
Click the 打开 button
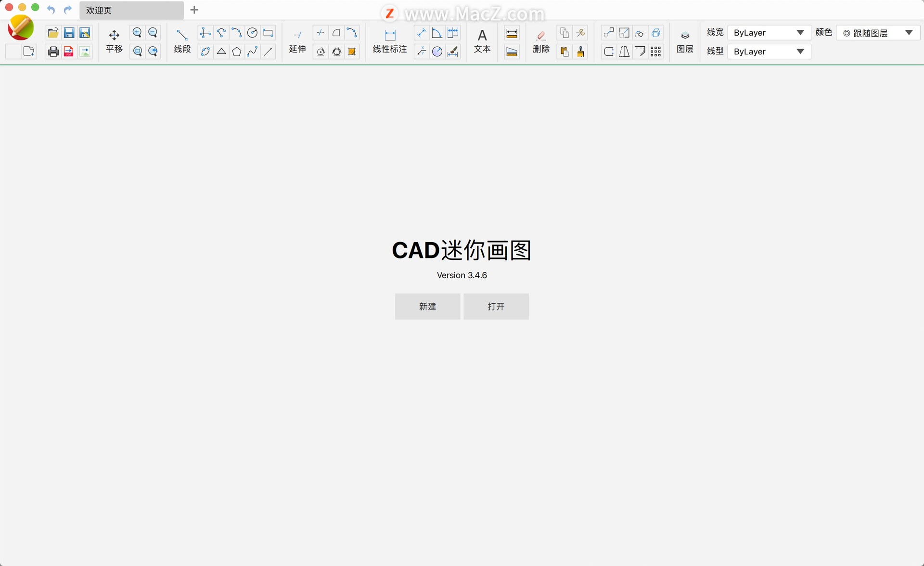tap(496, 306)
